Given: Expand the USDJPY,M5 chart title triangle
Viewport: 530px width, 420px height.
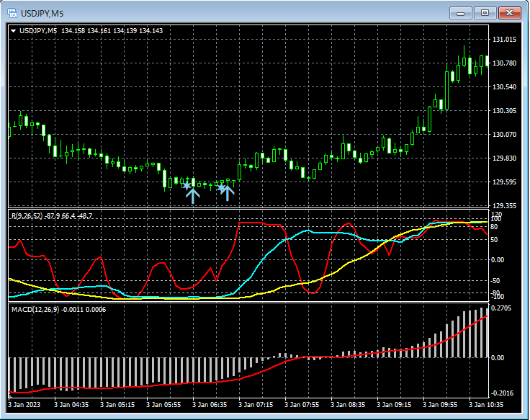Looking at the screenshot, I should tap(14, 31).
